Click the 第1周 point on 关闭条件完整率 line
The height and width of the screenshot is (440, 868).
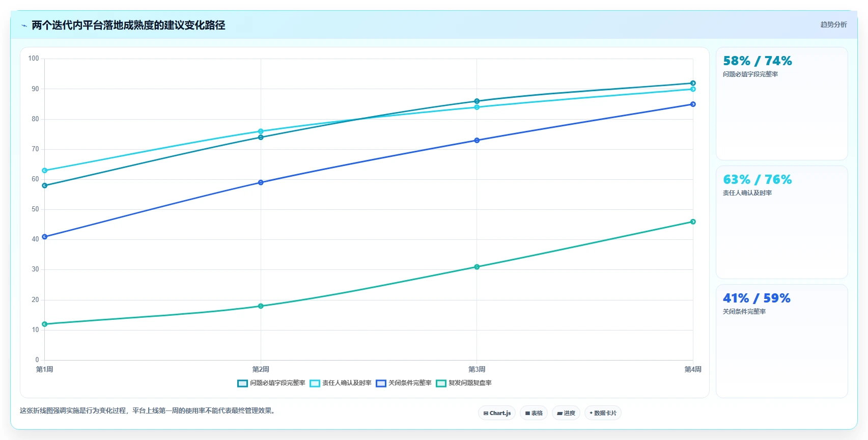(x=45, y=237)
